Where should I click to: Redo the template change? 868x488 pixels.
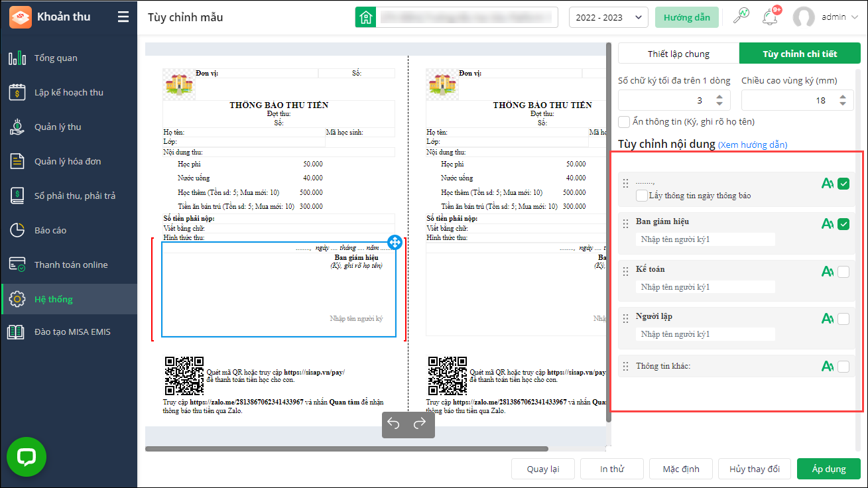point(419,424)
